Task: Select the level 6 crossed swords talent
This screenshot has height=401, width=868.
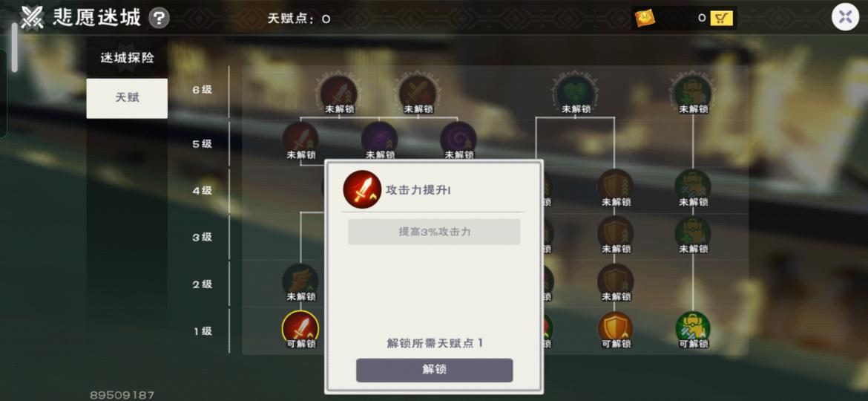Action: 418,93
